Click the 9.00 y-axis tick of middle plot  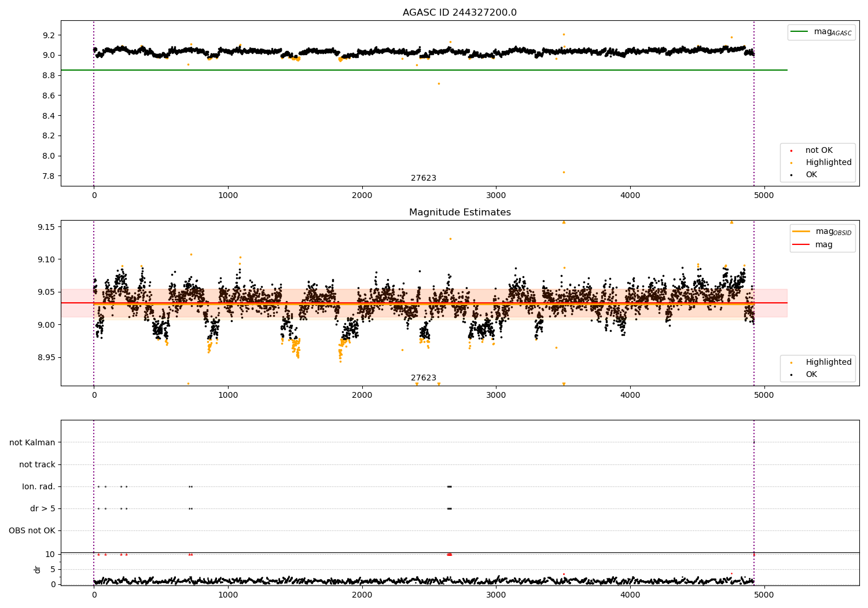coord(46,325)
